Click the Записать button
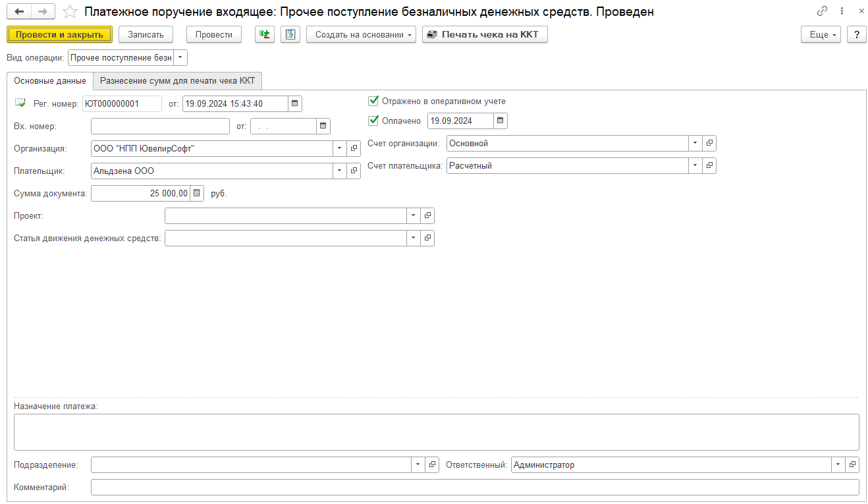This screenshot has width=868, height=504. click(146, 34)
